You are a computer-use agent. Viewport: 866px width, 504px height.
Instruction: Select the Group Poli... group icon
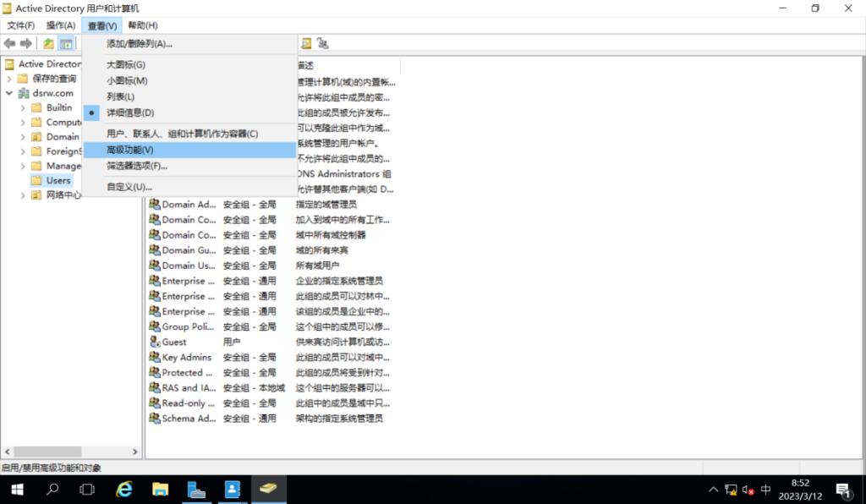(x=155, y=326)
